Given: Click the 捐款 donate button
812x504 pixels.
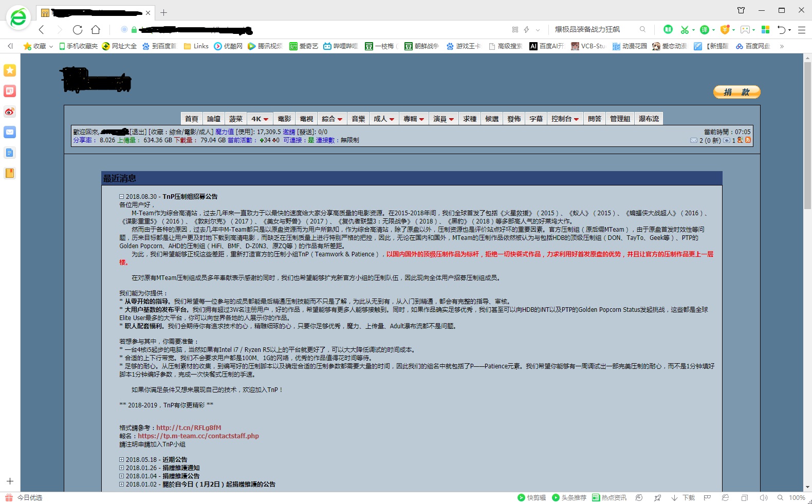Looking at the screenshot, I should [736, 92].
